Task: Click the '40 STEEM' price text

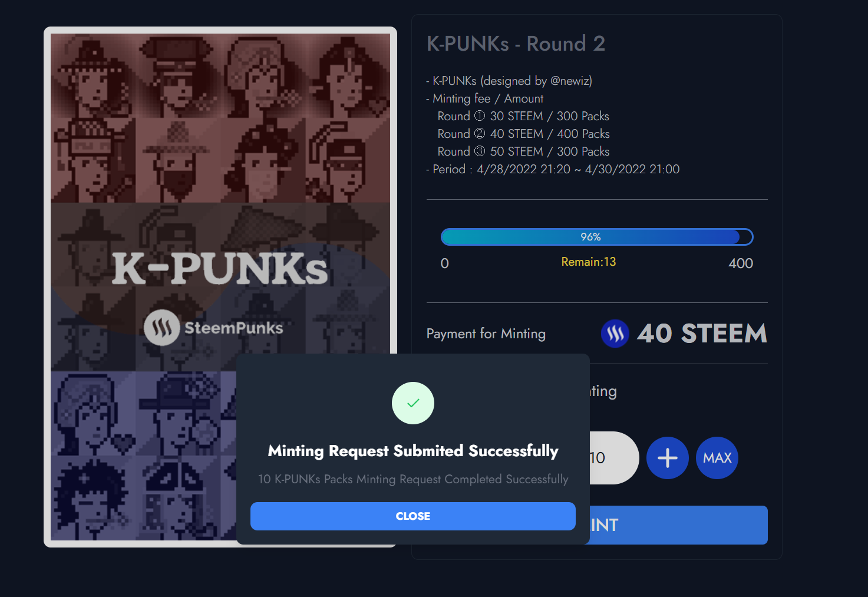Action: coord(702,334)
